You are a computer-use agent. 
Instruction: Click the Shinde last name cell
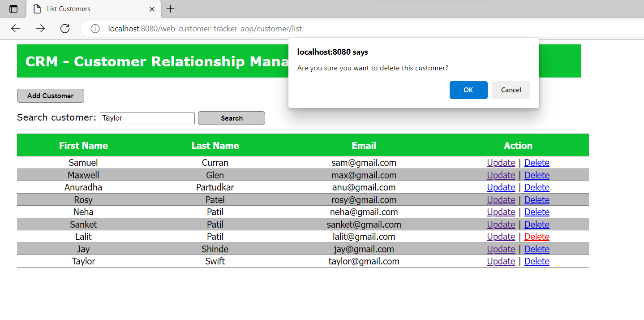coord(215,249)
